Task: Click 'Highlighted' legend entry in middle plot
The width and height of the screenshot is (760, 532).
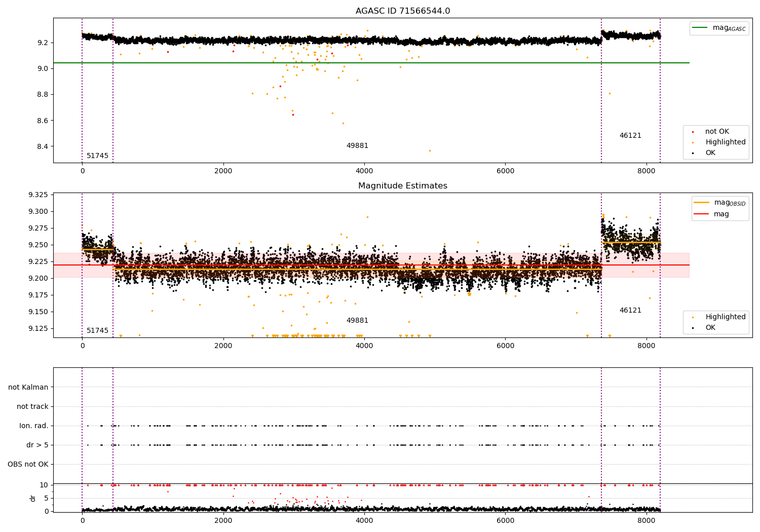Action: 726,317
